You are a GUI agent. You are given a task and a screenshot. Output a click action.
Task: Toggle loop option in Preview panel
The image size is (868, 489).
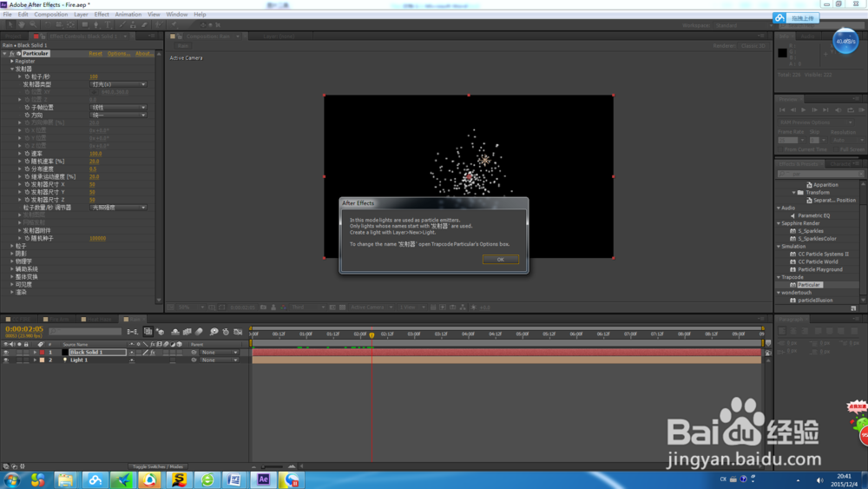tap(851, 110)
